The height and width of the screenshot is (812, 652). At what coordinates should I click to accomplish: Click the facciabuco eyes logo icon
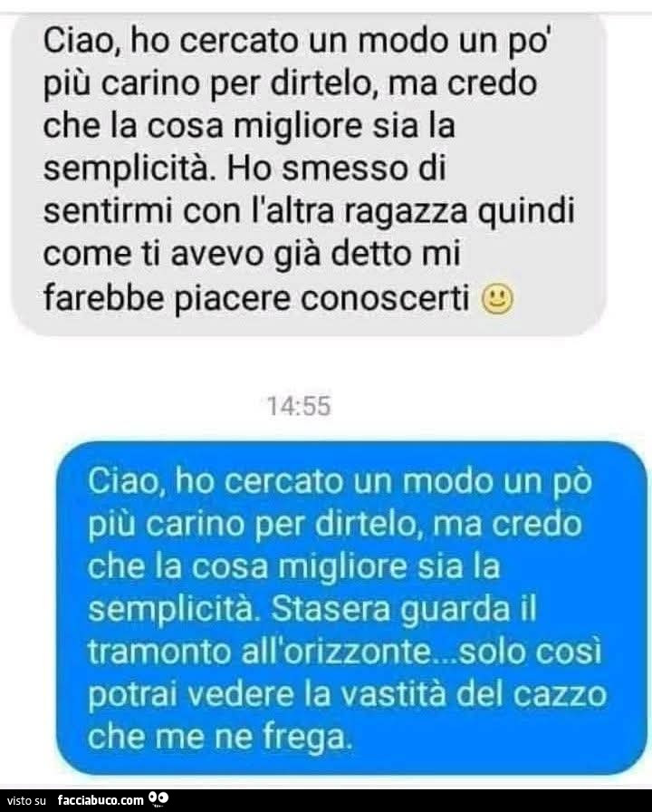[158, 799]
